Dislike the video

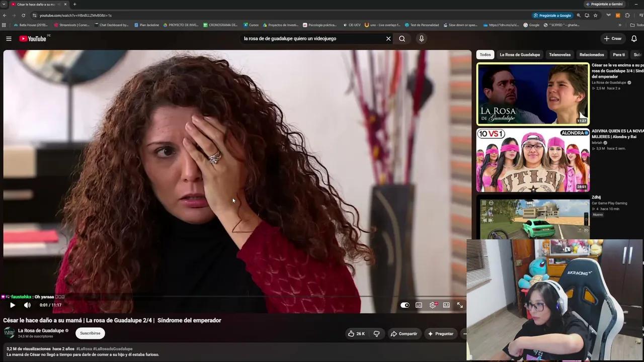[x=376, y=333]
